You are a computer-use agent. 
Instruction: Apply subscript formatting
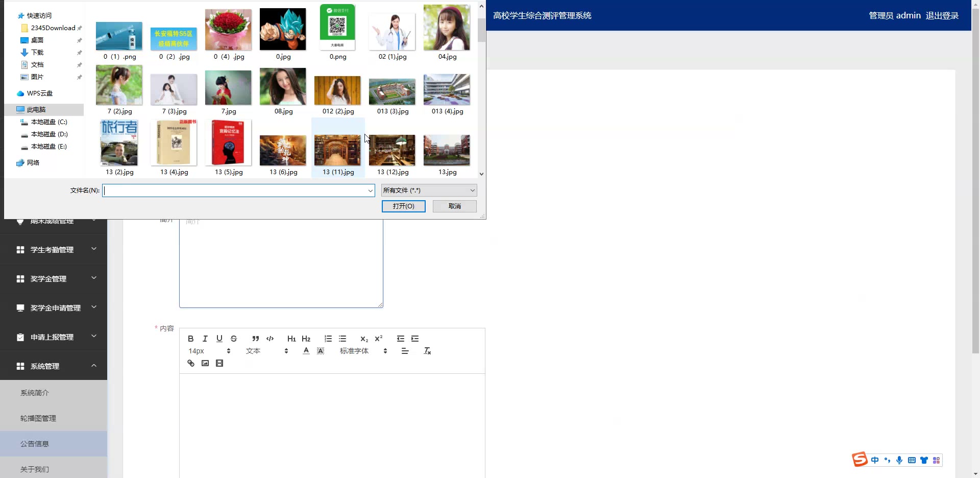(364, 339)
